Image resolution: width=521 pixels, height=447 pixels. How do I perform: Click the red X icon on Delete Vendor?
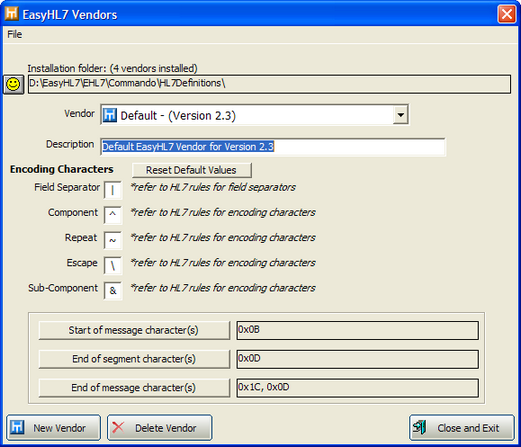(118, 427)
